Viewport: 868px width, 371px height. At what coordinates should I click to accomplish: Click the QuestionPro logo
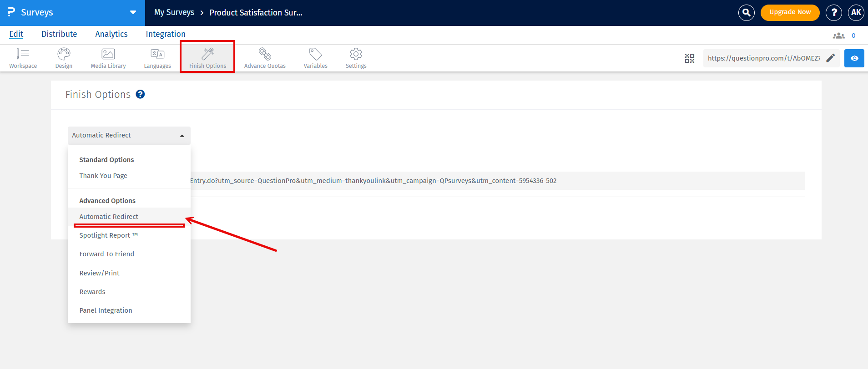(x=11, y=12)
